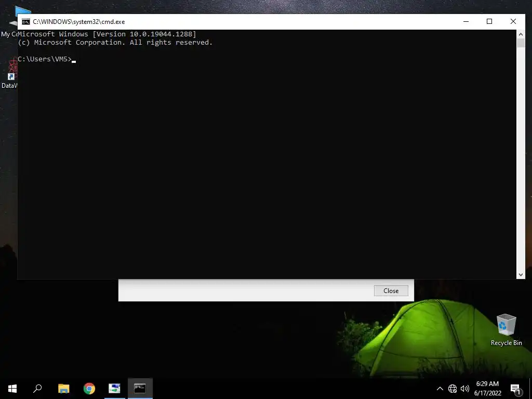The height and width of the screenshot is (399, 532).
Task: Open taskbar Search
Action: (x=37, y=389)
